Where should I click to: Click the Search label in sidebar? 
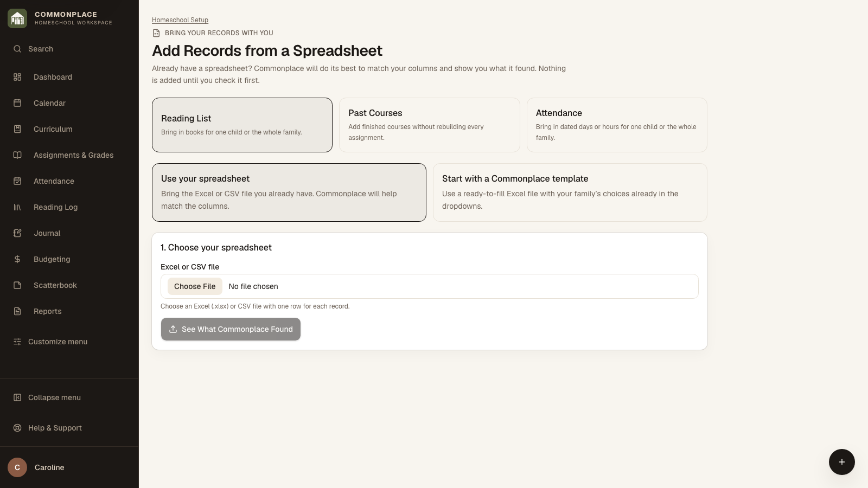pyautogui.click(x=41, y=49)
